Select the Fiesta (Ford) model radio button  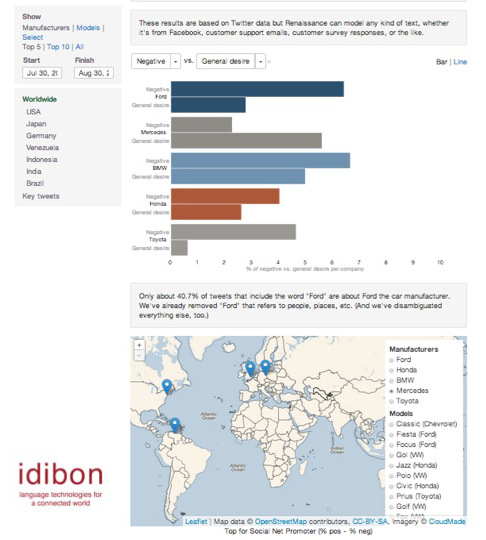click(391, 435)
